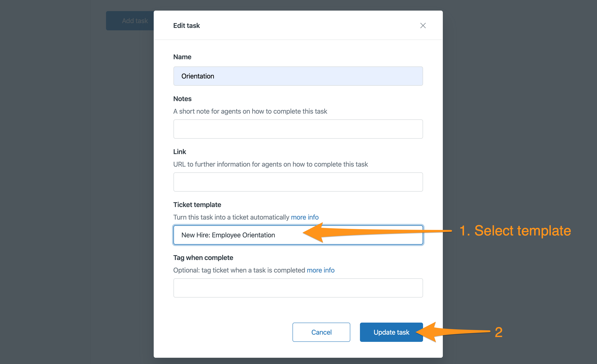
Task: Click the Tag when complete label
Action: pyautogui.click(x=203, y=258)
